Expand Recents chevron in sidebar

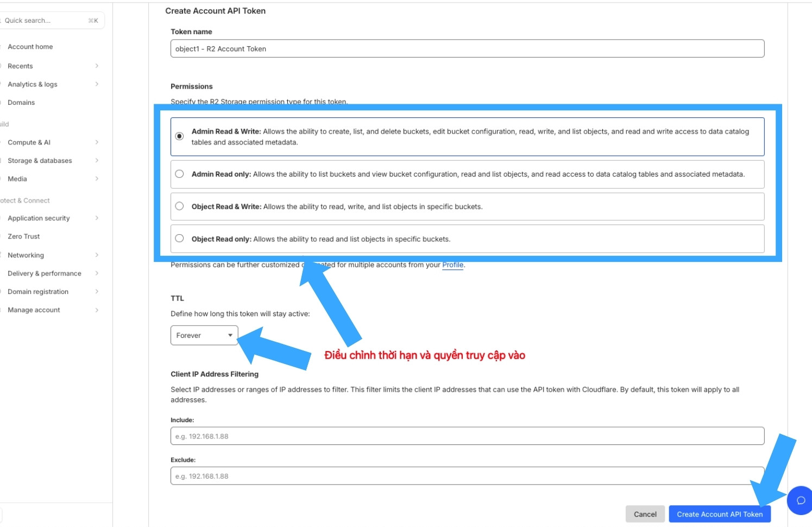(97, 66)
